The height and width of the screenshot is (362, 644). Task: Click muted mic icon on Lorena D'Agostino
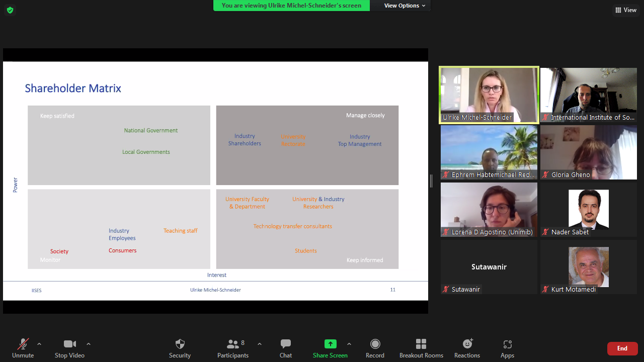click(446, 232)
